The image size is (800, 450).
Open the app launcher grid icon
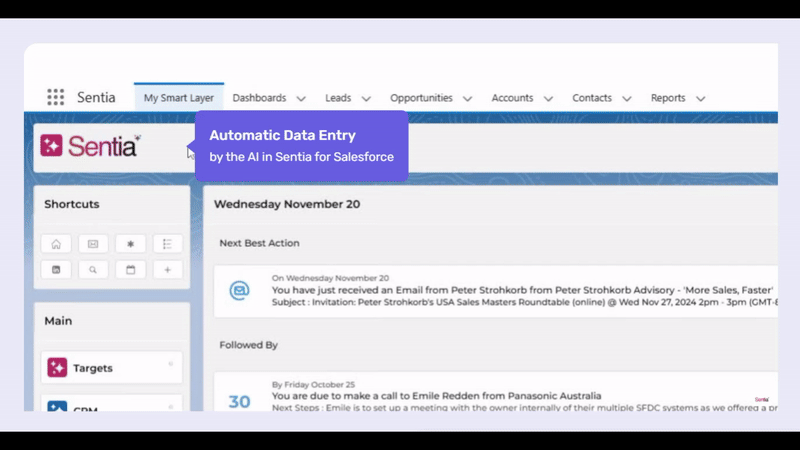tap(56, 97)
